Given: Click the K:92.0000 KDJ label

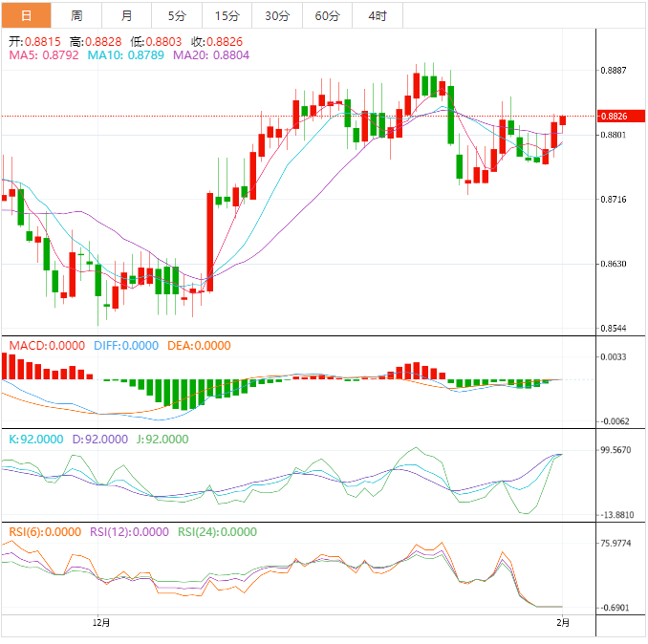Looking at the screenshot, I should [36, 440].
